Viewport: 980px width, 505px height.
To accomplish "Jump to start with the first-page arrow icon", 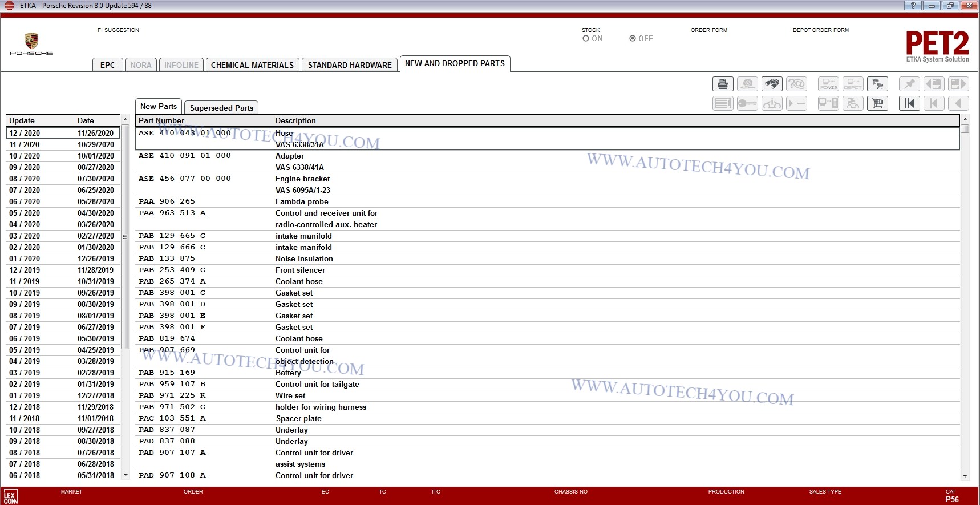I will [909, 103].
